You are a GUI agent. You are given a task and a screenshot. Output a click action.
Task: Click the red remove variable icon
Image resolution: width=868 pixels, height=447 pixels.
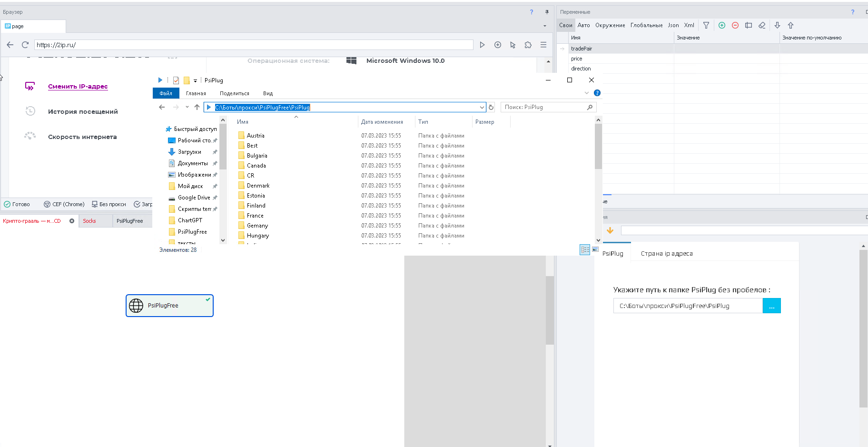click(x=735, y=25)
